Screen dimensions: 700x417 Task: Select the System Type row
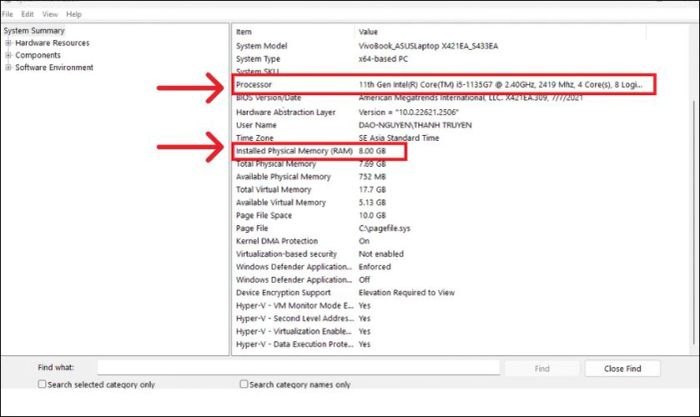click(440, 59)
